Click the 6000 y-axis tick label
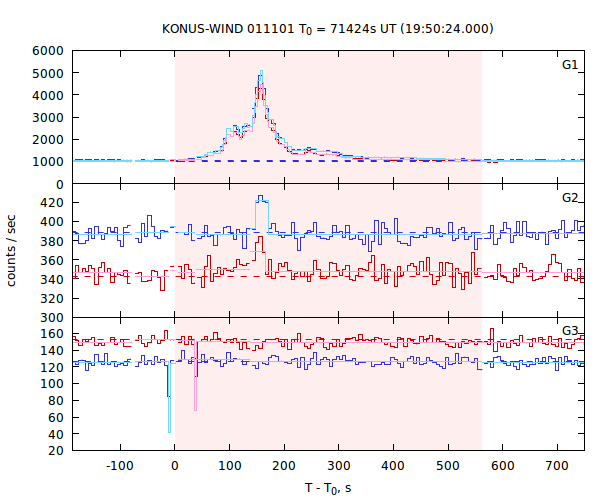 pyautogui.click(x=48, y=51)
